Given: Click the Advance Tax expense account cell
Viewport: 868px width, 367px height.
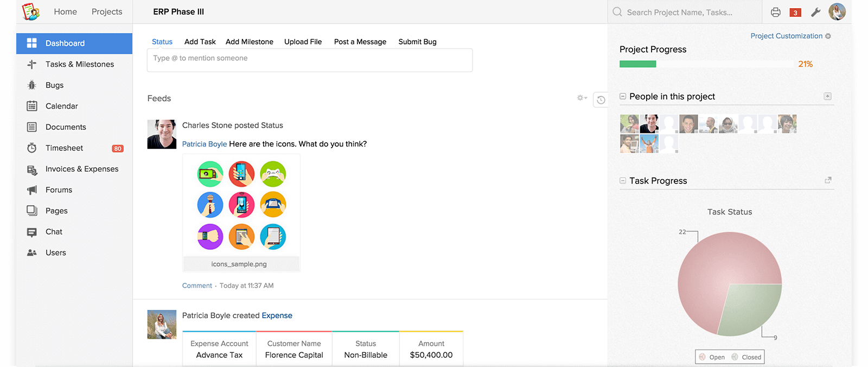Looking at the screenshot, I should click(219, 350).
